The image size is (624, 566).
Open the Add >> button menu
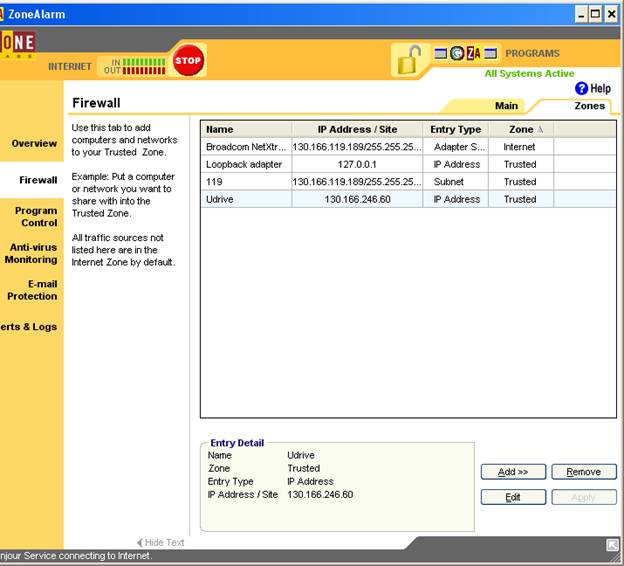[x=513, y=472]
